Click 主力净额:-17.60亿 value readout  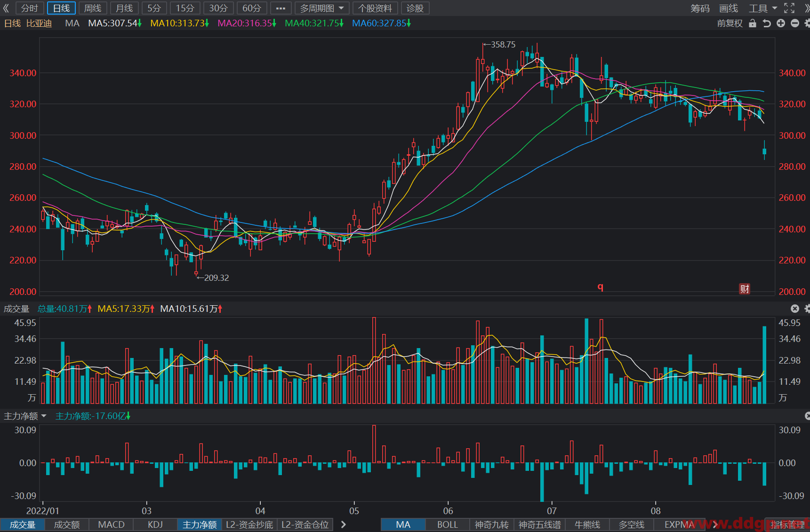[93, 416]
